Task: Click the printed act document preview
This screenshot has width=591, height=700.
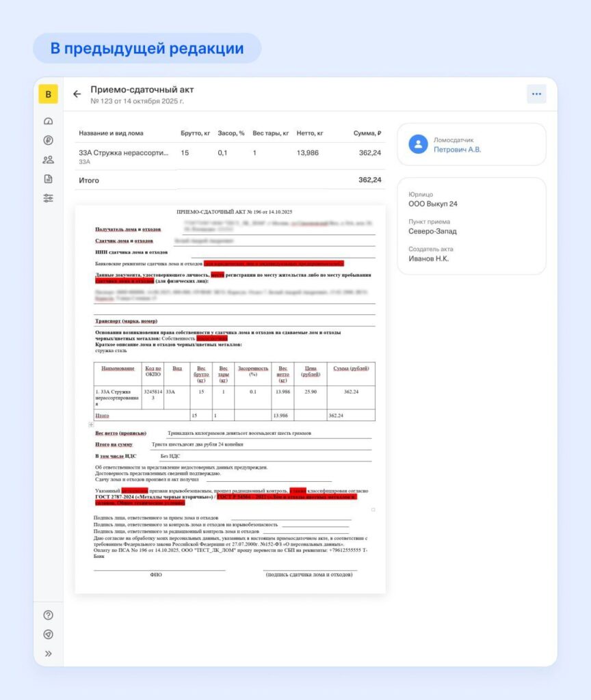Action: coord(230,396)
